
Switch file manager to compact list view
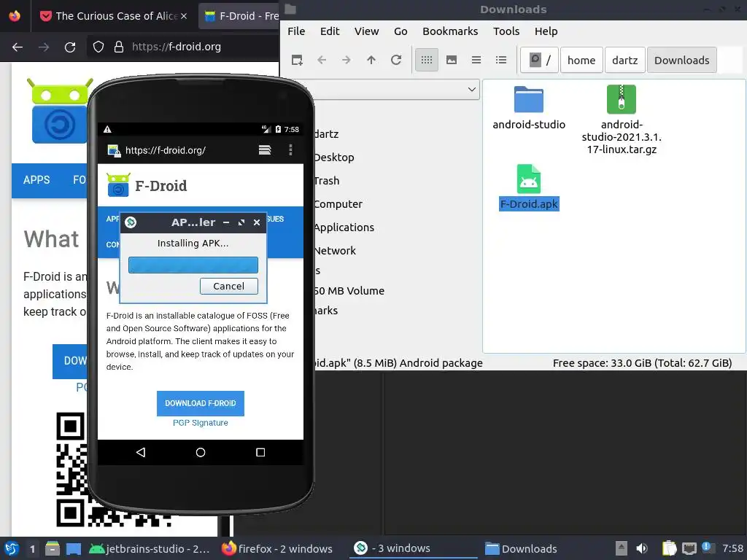click(476, 60)
